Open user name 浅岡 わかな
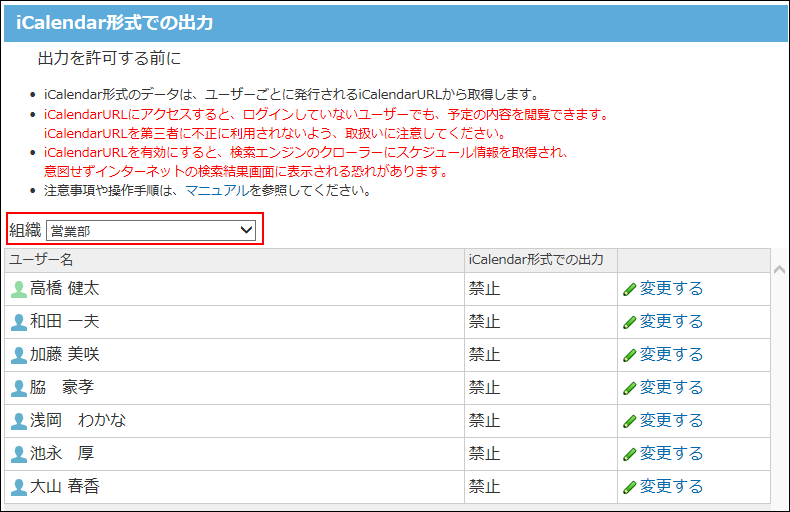 tap(78, 421)
